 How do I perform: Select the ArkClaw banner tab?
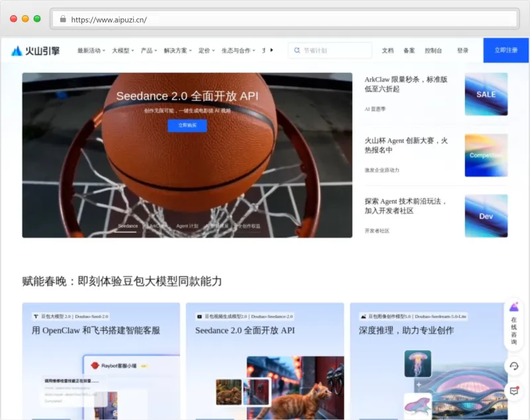tap(156, 226)
